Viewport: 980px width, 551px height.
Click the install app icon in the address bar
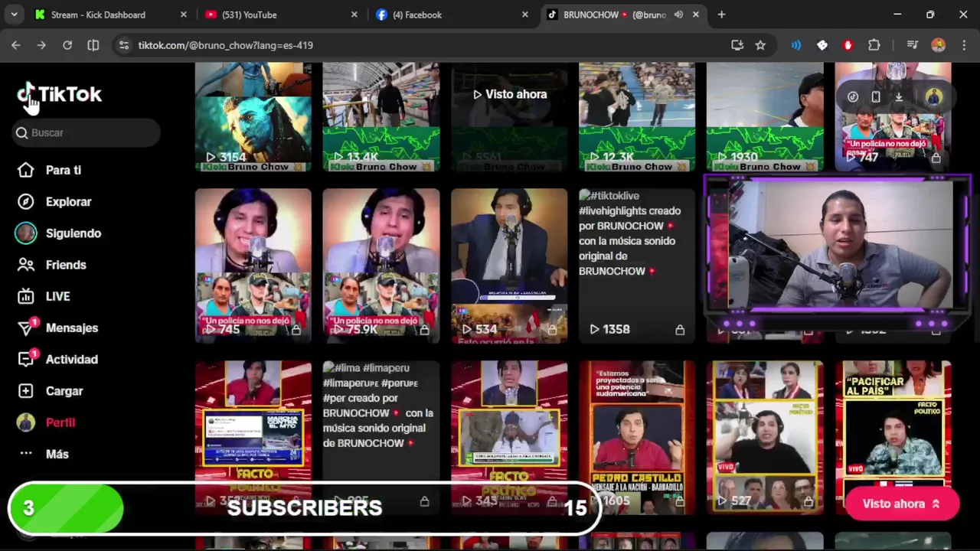point(737,45)
